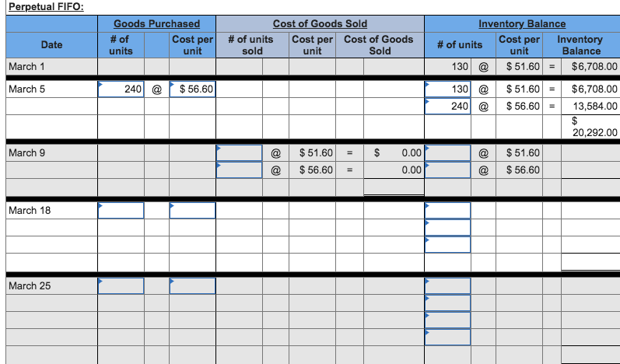Select March 5 goods purchased units field showing 240
This screenshot has height=364, width=620.
121,89
